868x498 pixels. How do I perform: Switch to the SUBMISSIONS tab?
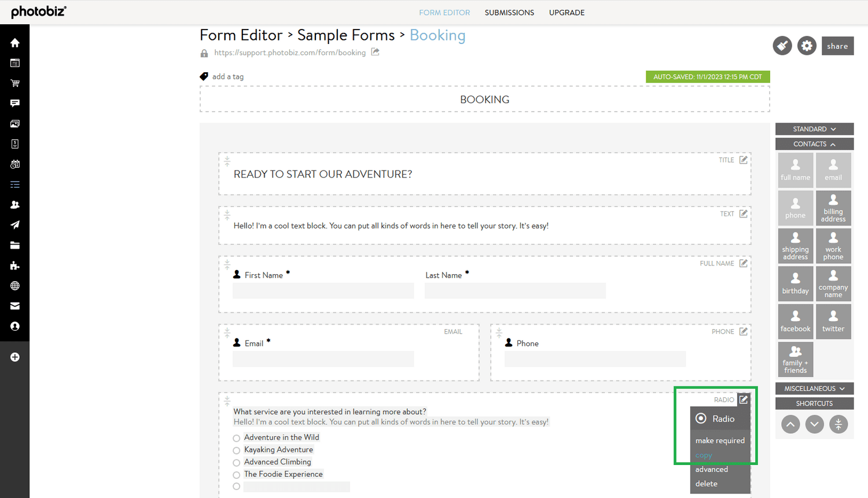coord(509,12)
